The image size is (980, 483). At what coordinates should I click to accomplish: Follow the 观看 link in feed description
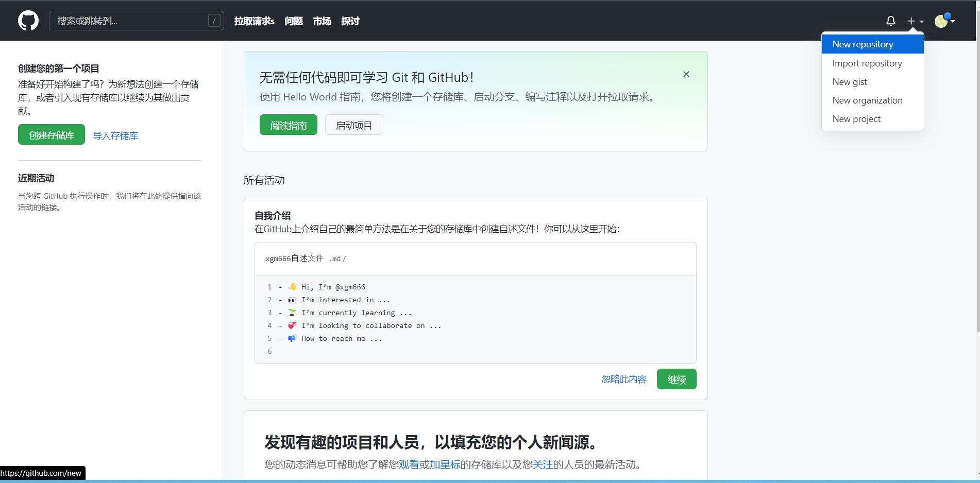pos(409,464)
